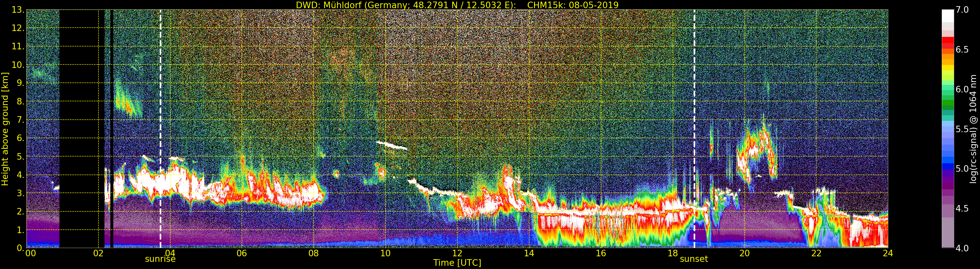
Task: Select the "Time [UTC]" axis label
Action: point(457,262)
